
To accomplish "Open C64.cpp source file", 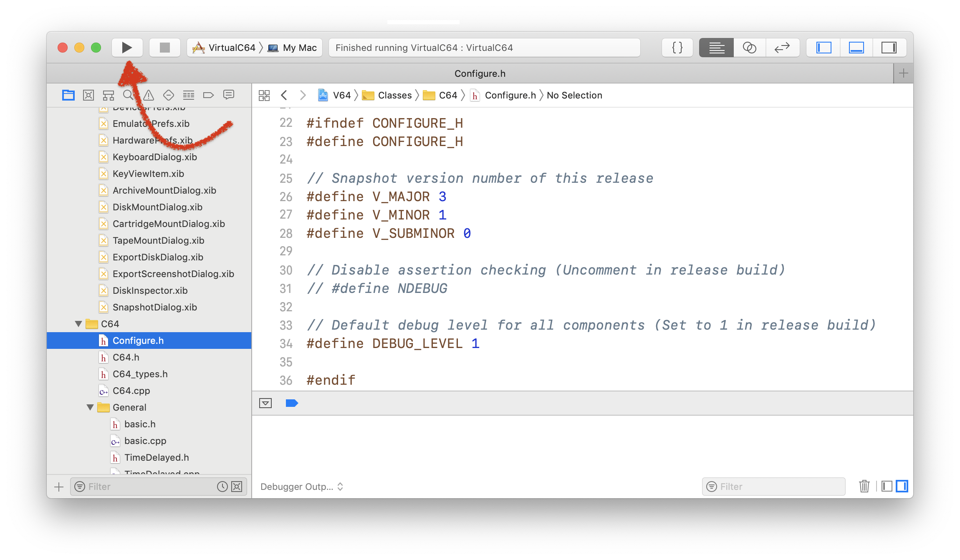I will point(149,391).
